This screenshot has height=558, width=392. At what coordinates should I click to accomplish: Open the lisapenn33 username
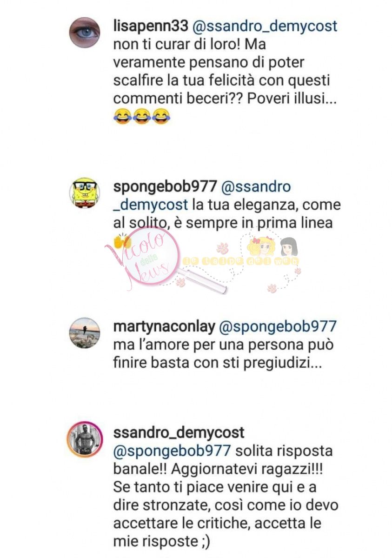(x=150, y=27)
